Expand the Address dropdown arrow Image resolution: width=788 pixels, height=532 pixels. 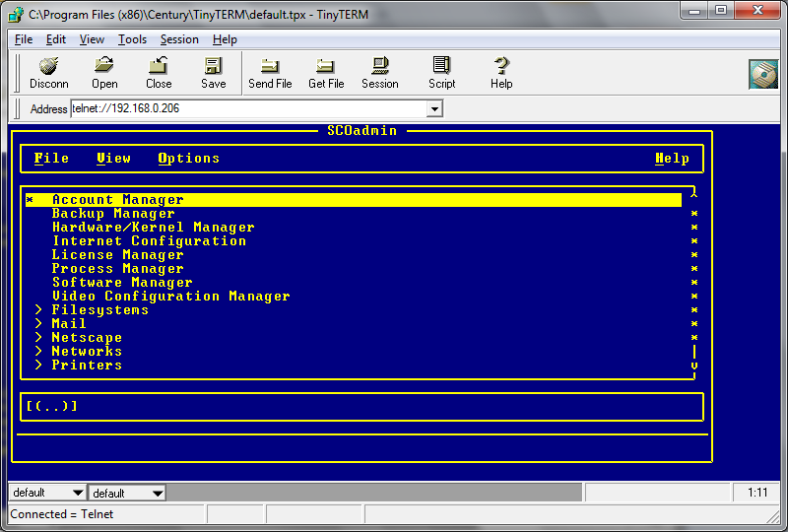click(434, 108)
